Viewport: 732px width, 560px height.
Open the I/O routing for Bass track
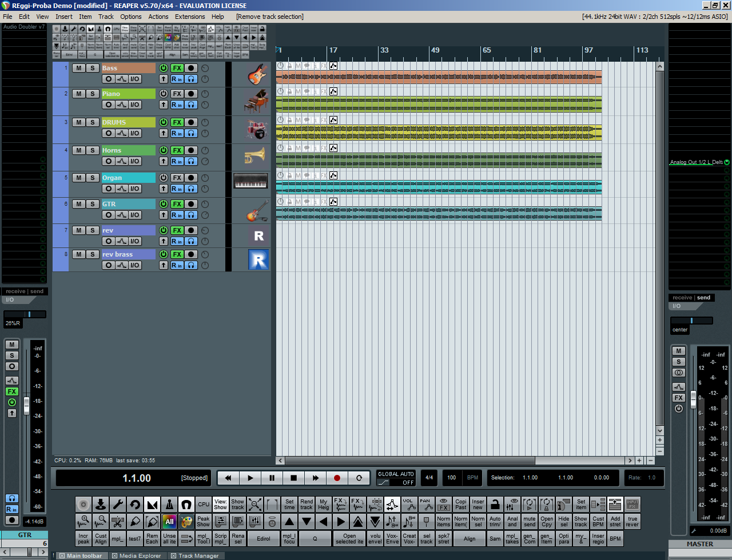(x=135, y=79)
